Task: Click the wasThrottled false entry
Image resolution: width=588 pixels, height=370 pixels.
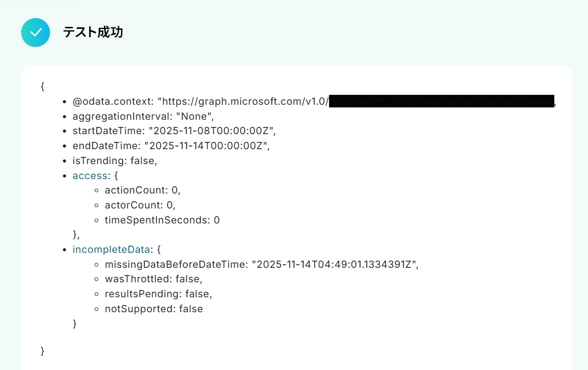Action: [153, 279]
